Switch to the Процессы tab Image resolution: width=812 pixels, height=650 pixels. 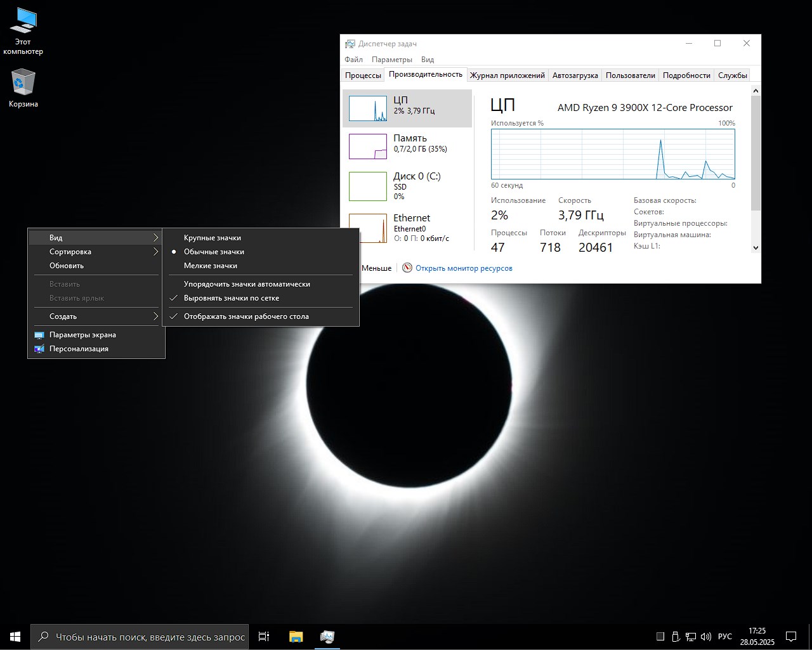(x=363, y=75)
